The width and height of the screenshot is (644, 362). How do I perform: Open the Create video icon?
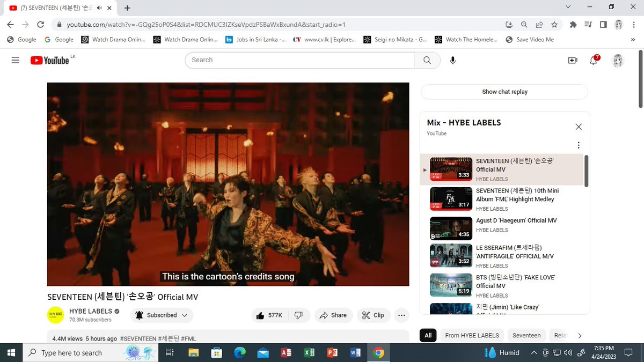(573, 60)
